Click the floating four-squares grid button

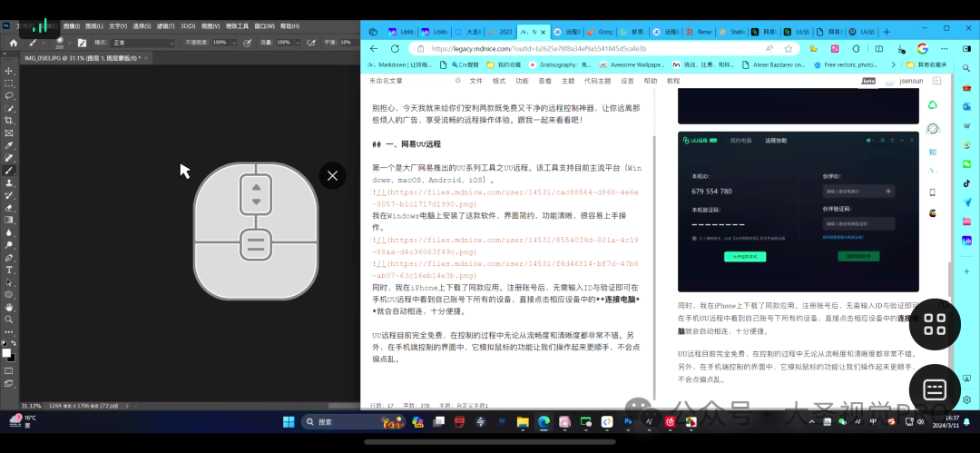tap(935, 324)
